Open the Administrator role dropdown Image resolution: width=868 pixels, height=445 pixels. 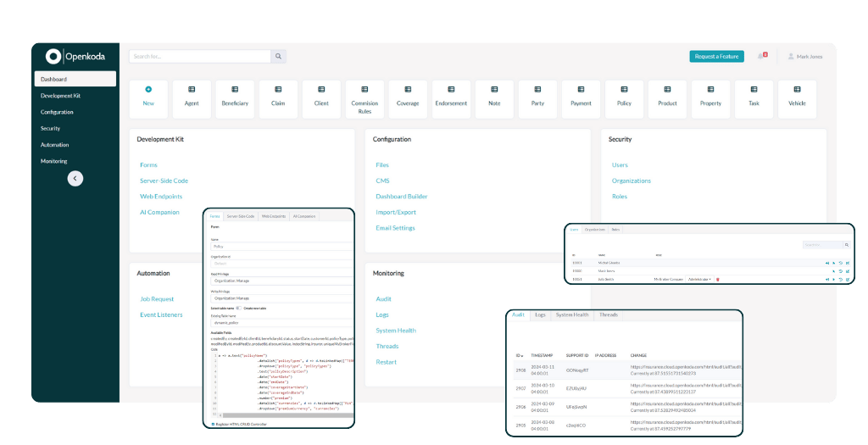699,279
